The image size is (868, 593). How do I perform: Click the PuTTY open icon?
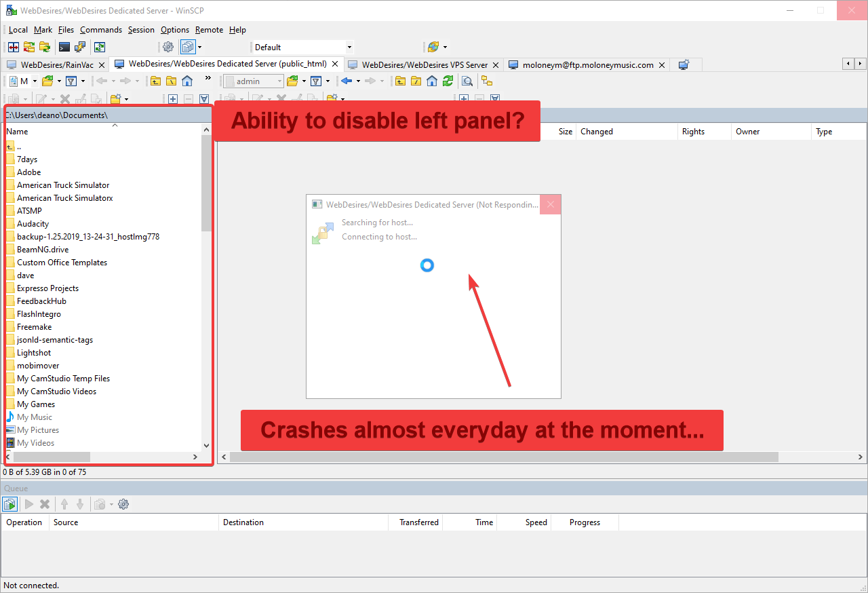click(80, 47)
